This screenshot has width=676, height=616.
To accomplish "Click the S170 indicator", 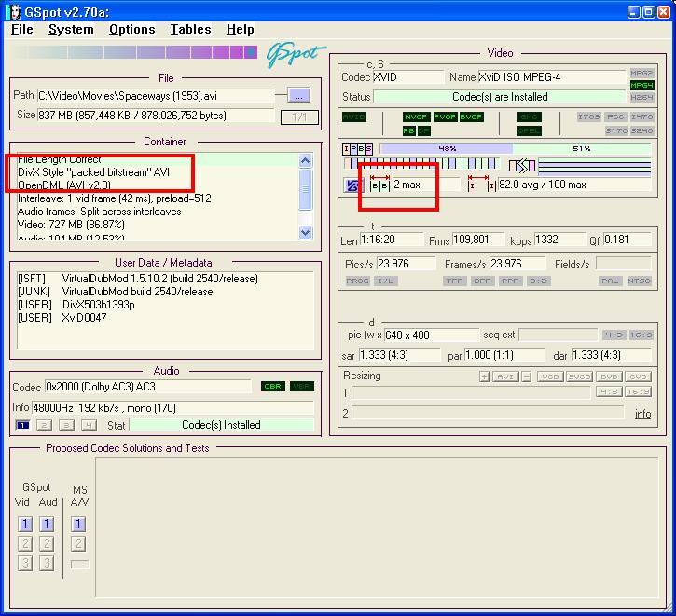I will (615, 130).
